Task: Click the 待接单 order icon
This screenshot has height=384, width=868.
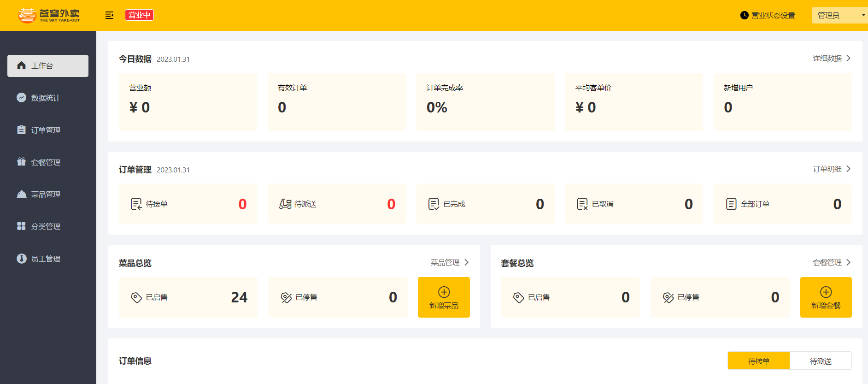Action: (x=136, y=204)
